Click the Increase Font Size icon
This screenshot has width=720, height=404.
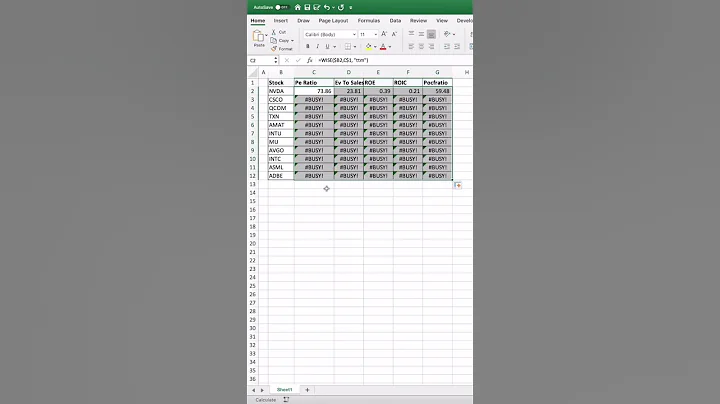(x=384, y=34)
